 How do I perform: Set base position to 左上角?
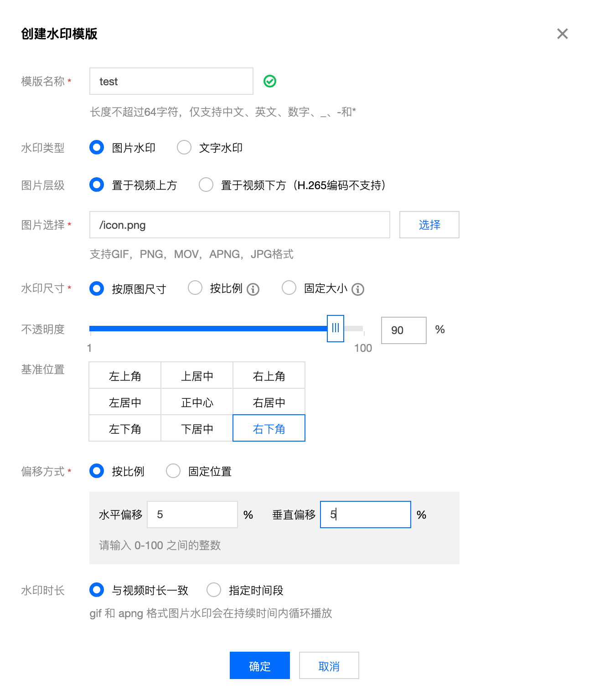coord(125,376)
